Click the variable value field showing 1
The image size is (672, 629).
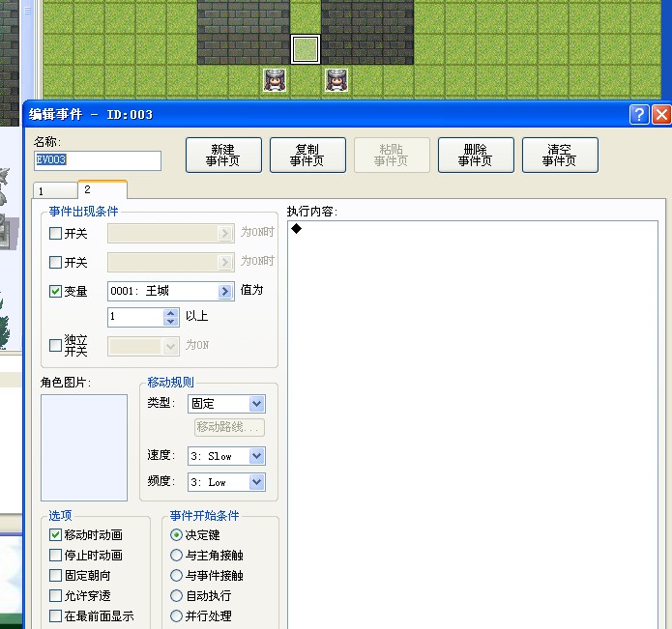point(135,317)
